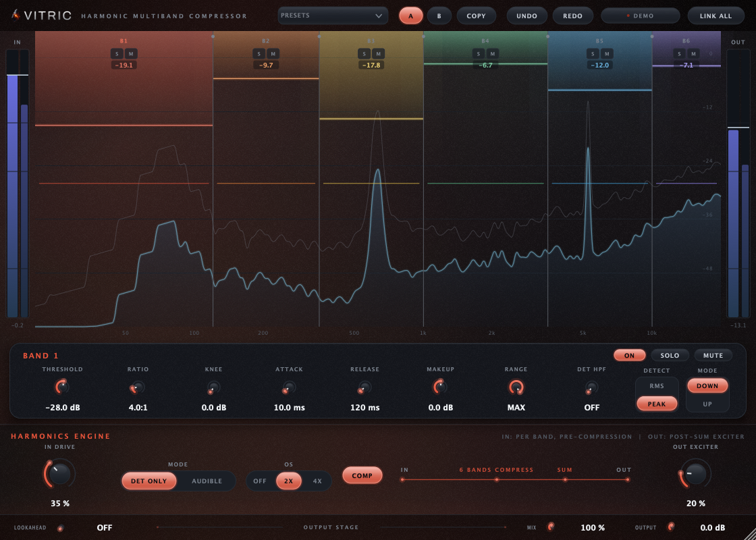Select Audible harmonics mode

point(207,481)
